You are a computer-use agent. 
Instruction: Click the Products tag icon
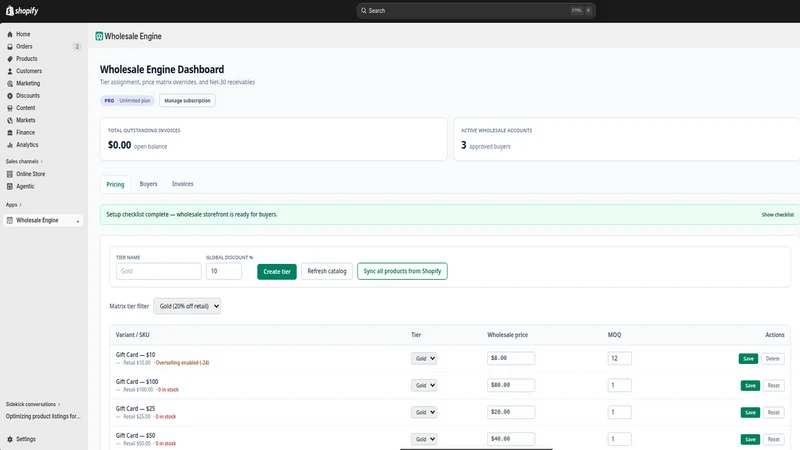click(x=10, y=59)
